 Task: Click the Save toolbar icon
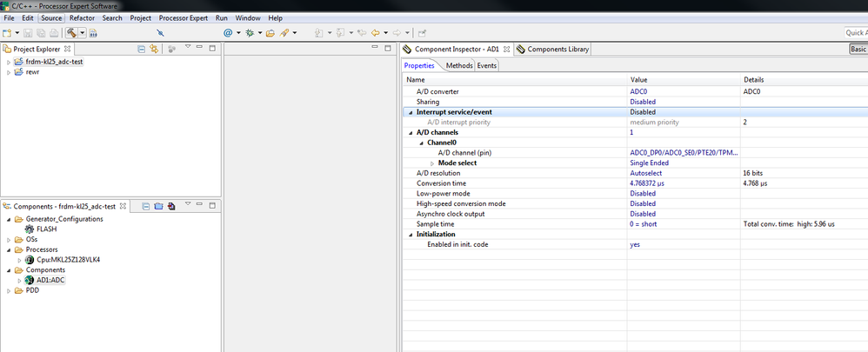click(x=28, y=33)
